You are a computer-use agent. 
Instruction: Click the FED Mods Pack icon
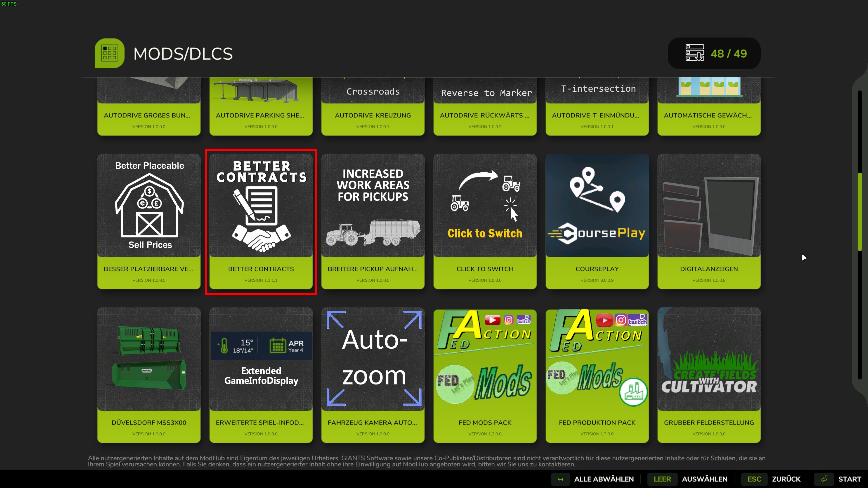tap(485, 359)
